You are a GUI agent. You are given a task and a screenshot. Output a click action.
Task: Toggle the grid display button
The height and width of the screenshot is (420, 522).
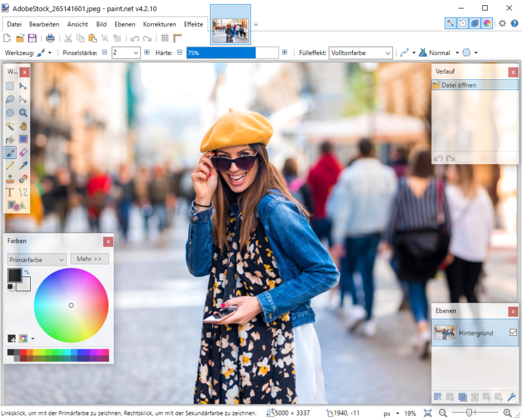[x=166, y=38]
